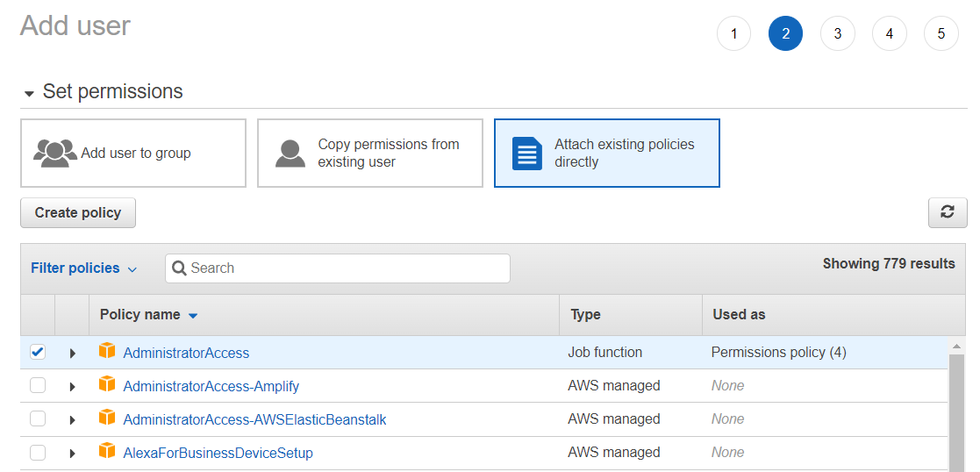
Task: Click the refresh policies icon button
Action: pyautogui.click(x=948, y=212)
